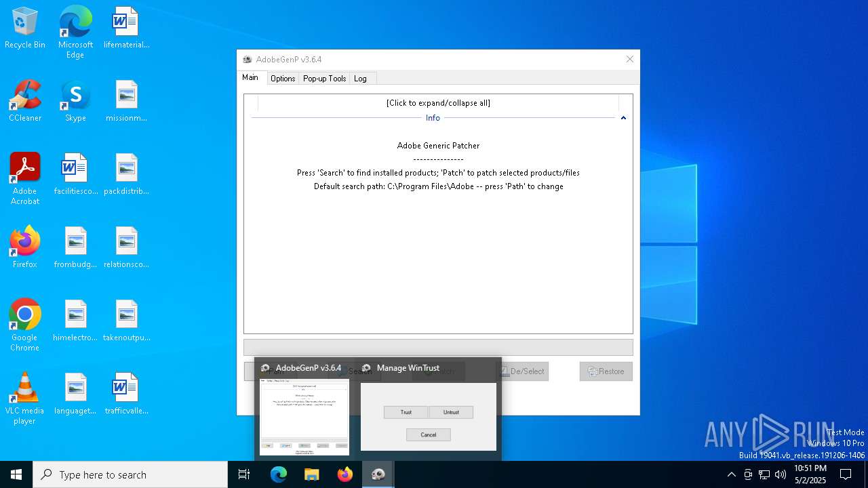
Task: Select the facilitiesco Word document icon
Action: click(75, 175)
